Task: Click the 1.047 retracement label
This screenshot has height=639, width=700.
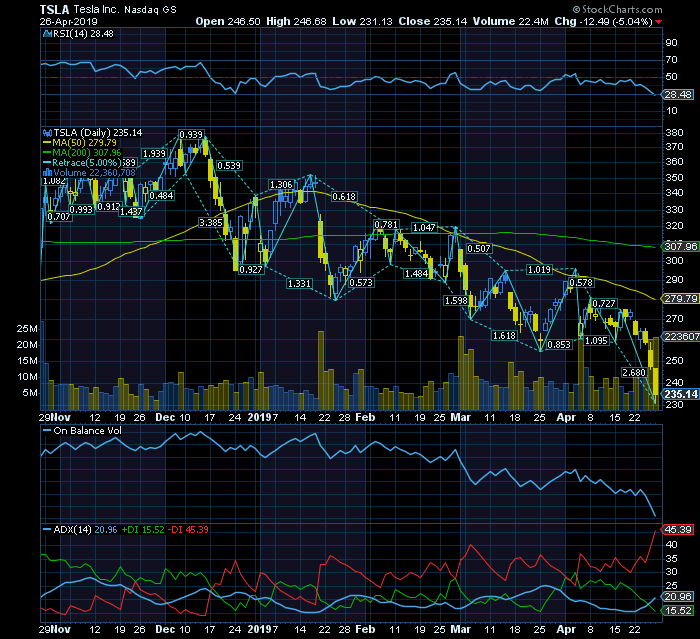Action: coord(424,228)
